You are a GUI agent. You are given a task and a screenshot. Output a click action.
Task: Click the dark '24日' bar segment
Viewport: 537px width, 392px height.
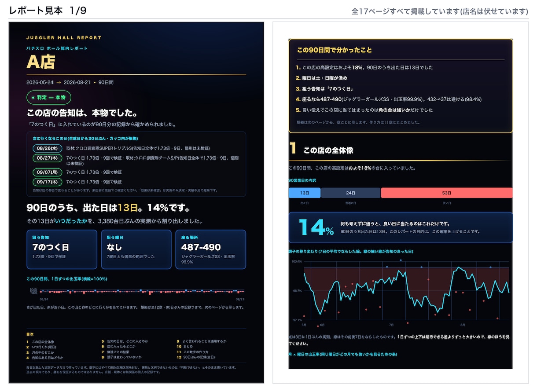[351, 193]
